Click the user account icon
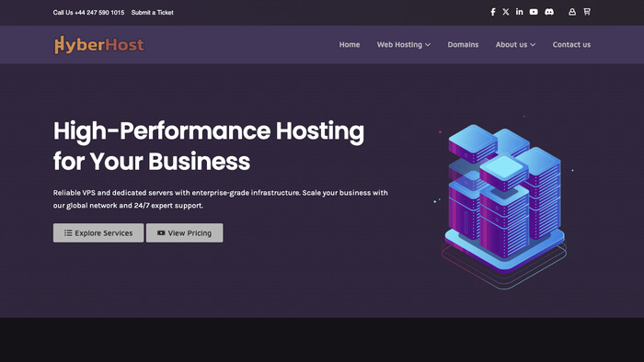 pos(572,12)
